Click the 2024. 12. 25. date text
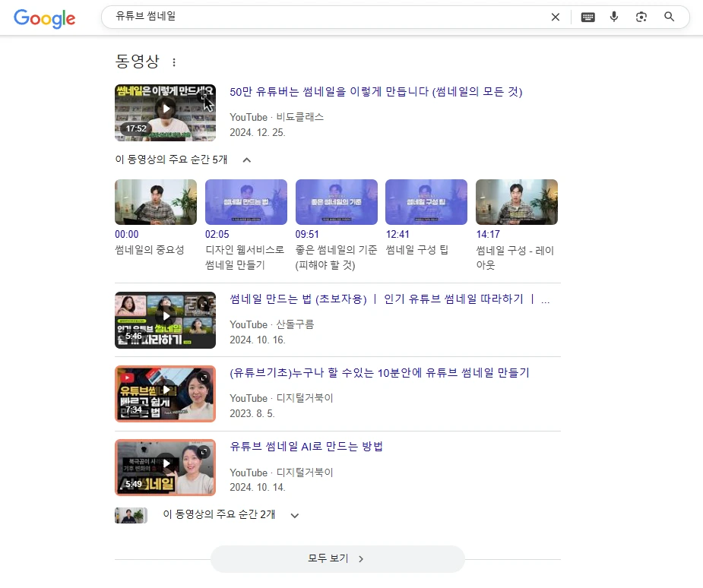This screenshot has height=588, width=703. tap(258, 133)
